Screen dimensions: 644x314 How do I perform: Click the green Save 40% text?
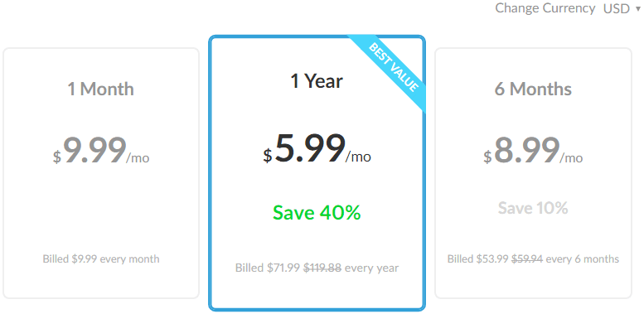point(317,212)
